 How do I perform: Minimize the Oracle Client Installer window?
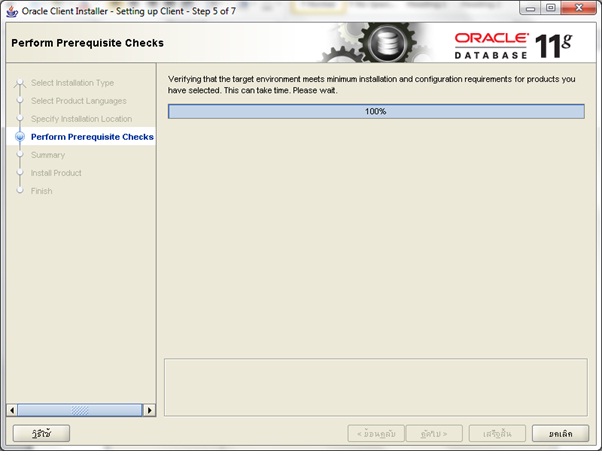pyautogui.click(x=530, y=8)
